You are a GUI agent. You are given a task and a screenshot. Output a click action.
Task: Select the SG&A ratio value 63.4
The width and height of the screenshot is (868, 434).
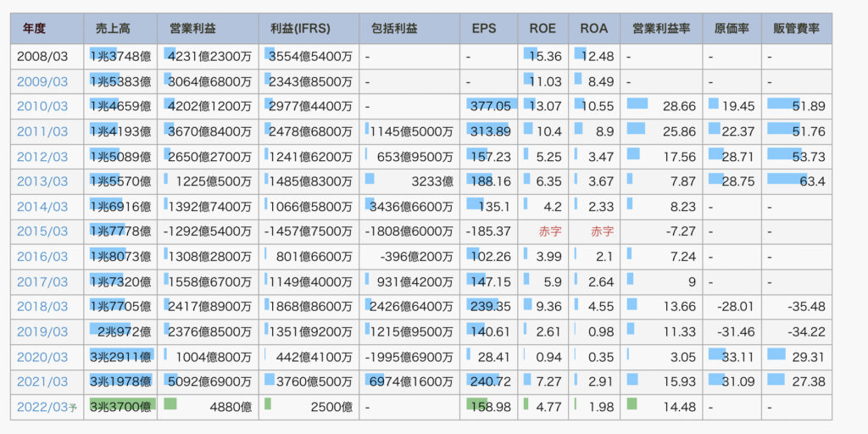(x=812, y=181)
